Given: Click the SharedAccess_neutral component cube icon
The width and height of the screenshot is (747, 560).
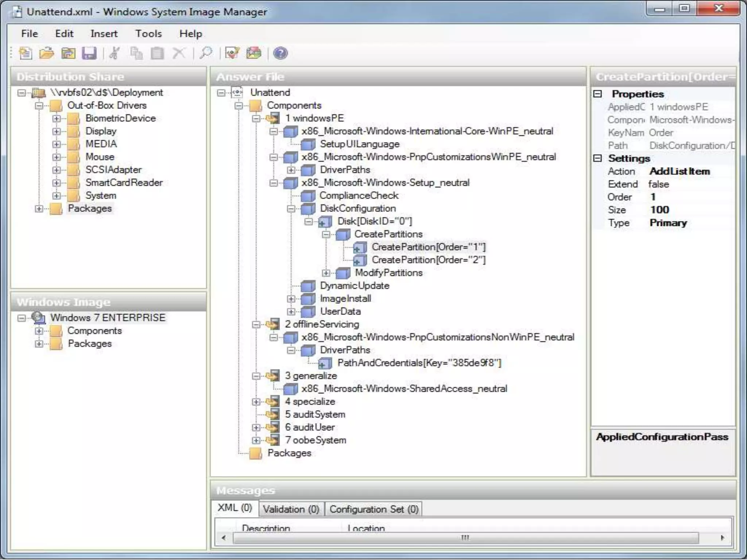Looking at the screenshot, I should [290, 389].
